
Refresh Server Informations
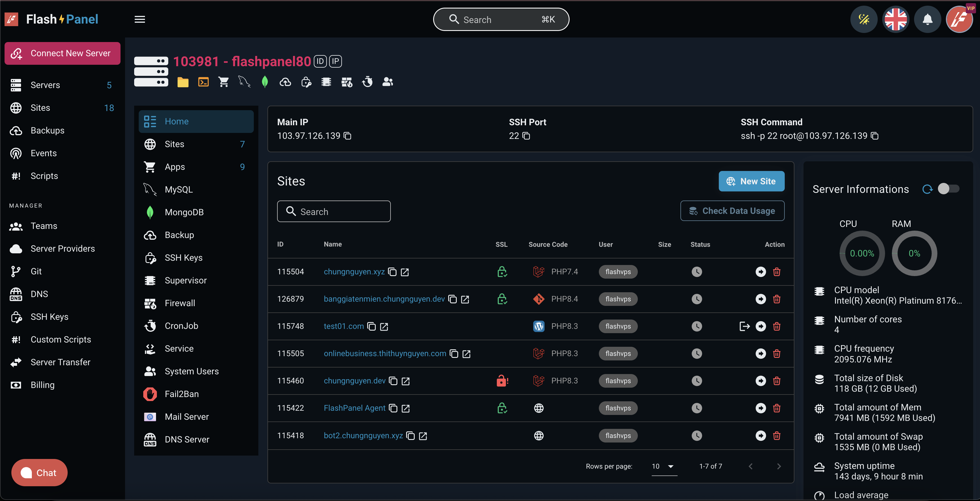point(927,189)
